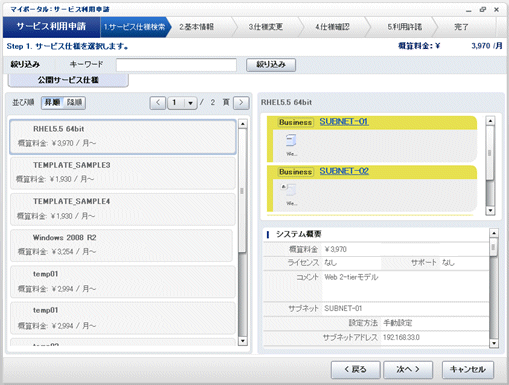Go to previous page arrow button
This screenshot has height=385, width=509.
[158, 103]
